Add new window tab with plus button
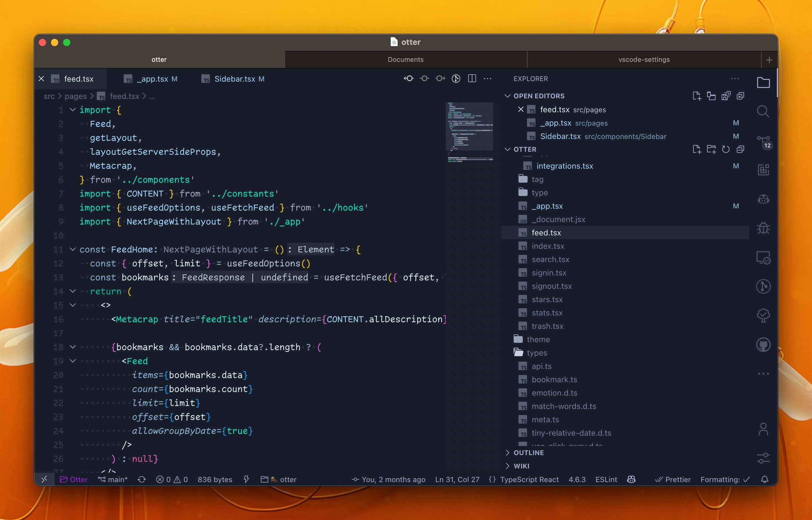 [x=769, y=60]
